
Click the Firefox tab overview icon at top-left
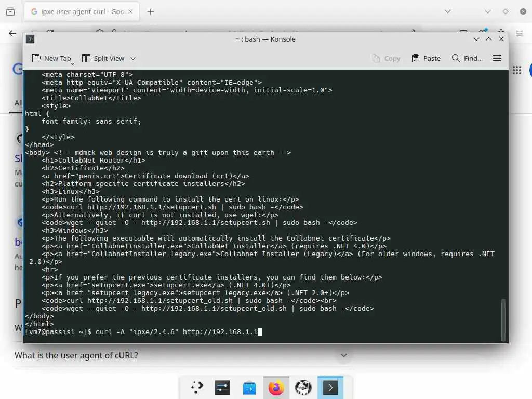pyautogui.click(x=10, y=12)
